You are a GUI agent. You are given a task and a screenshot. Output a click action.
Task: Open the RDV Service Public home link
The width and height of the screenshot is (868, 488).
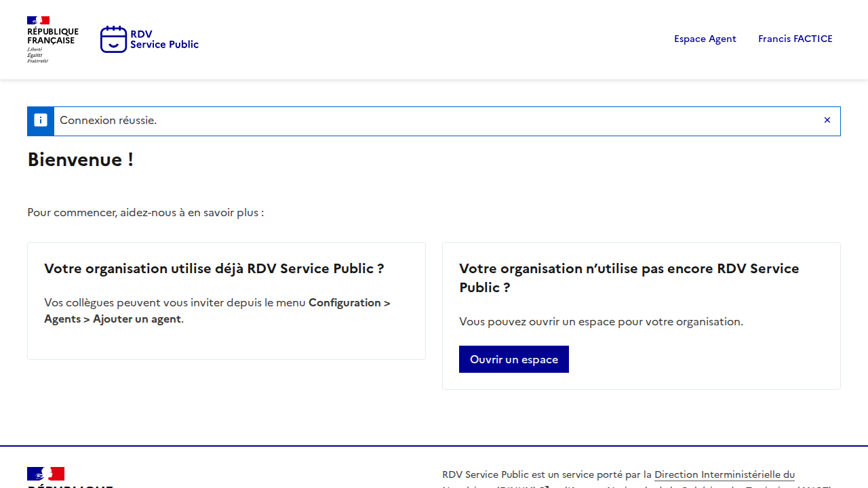coord(164,39)
